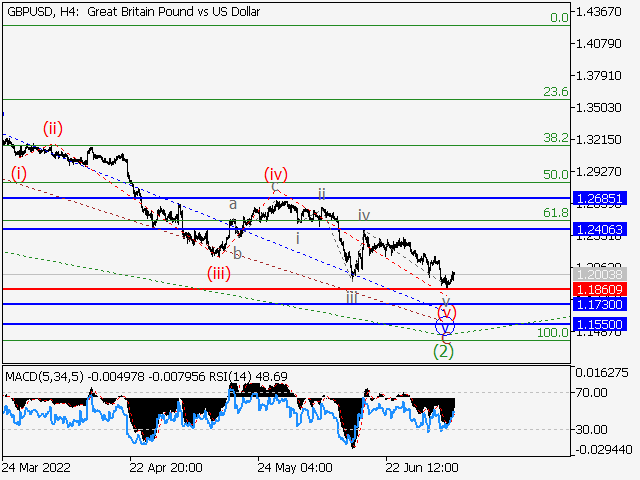640x480 pixels.
Task: Select the gray 'iv' sub-wave label
Action: [x=364, y=215]
